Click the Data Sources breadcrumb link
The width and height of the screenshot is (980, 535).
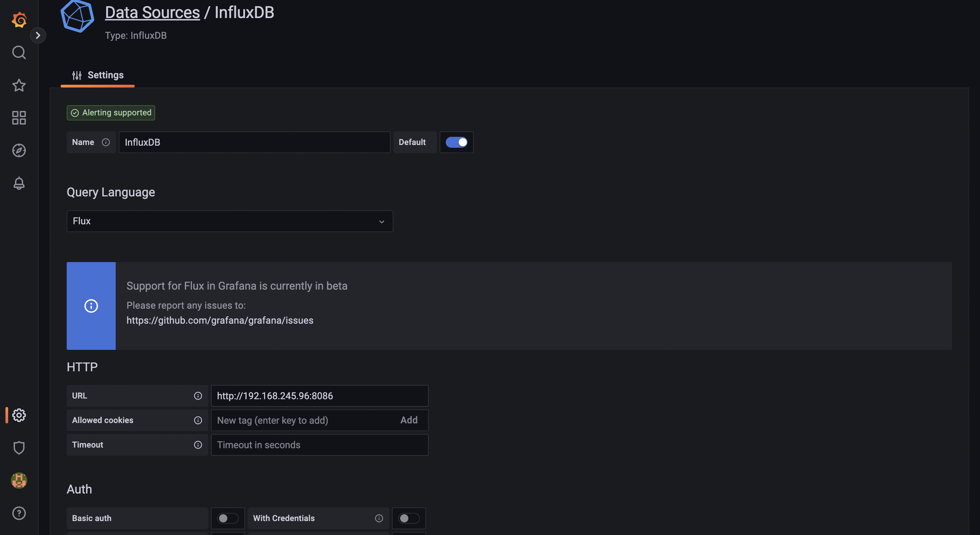[152, 13]
